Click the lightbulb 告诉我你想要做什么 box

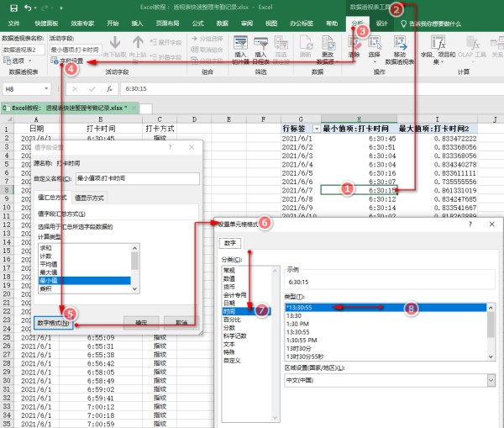pos(431,24)
